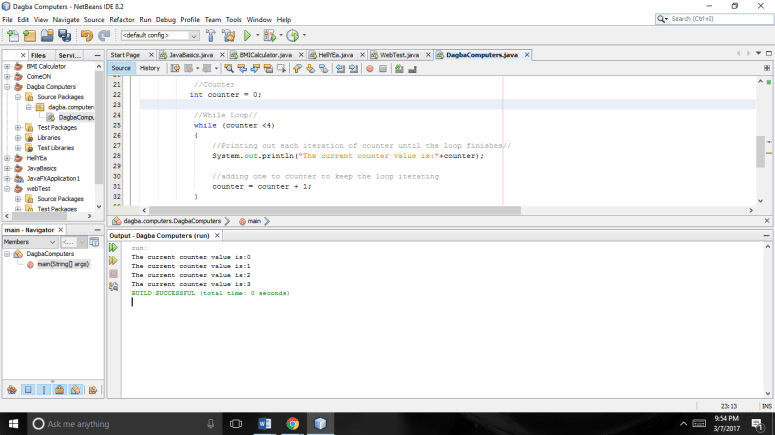Click the Output panel Re-run with Different Parameters icon
Screen dimensions: 775x435
(113, 261)
